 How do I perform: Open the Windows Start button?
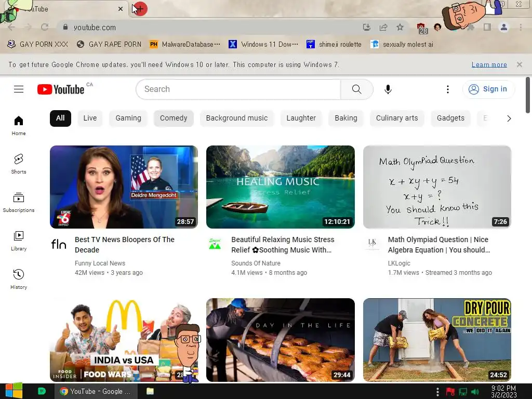coord(14,391)
